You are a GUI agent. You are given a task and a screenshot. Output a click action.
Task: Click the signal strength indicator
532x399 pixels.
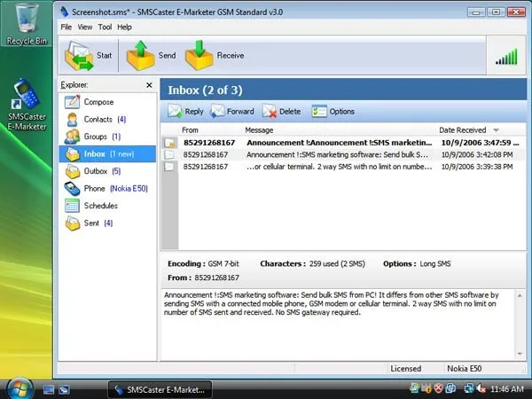click(506, 57)
